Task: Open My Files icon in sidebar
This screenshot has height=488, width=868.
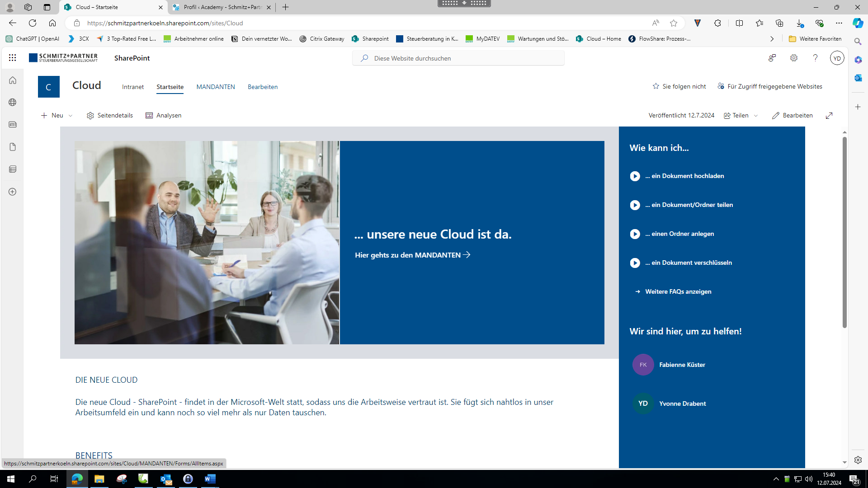Action: [13, 147]
